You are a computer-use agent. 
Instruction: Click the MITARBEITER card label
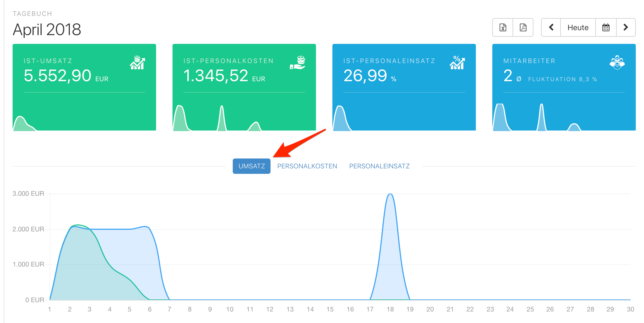click(x=529, y=61)
